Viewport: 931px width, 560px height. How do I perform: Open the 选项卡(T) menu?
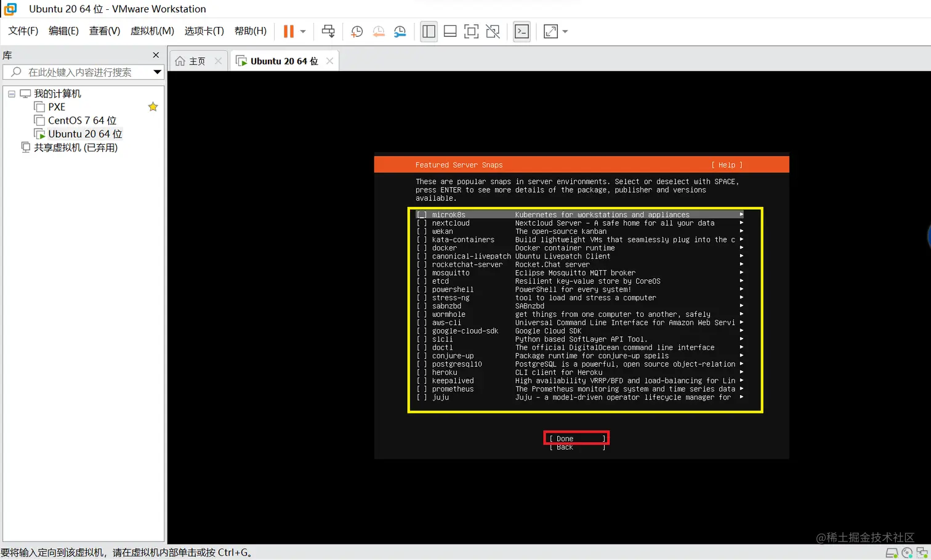[204, 31]
